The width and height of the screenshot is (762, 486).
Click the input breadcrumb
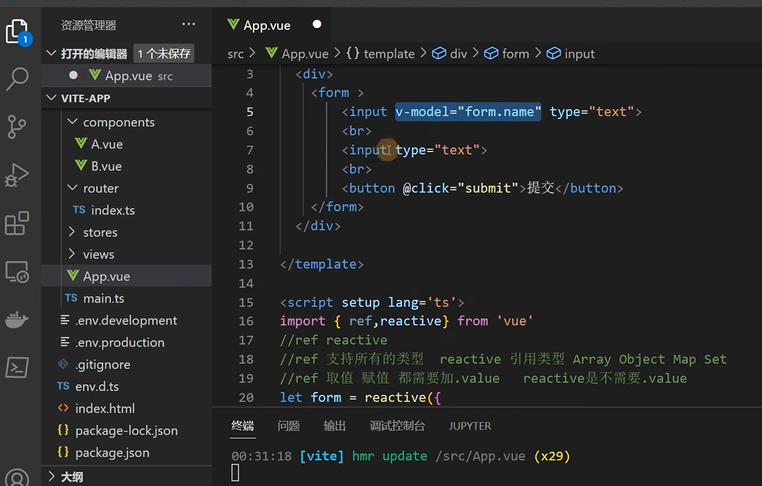(571, 53)
